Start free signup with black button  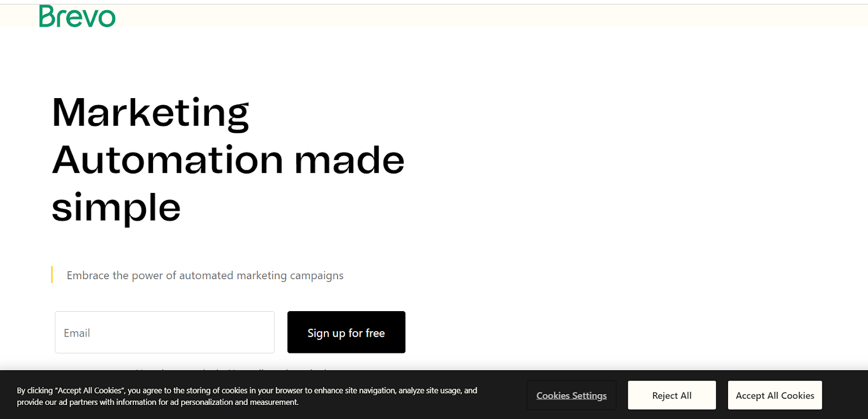pos(346,332)
